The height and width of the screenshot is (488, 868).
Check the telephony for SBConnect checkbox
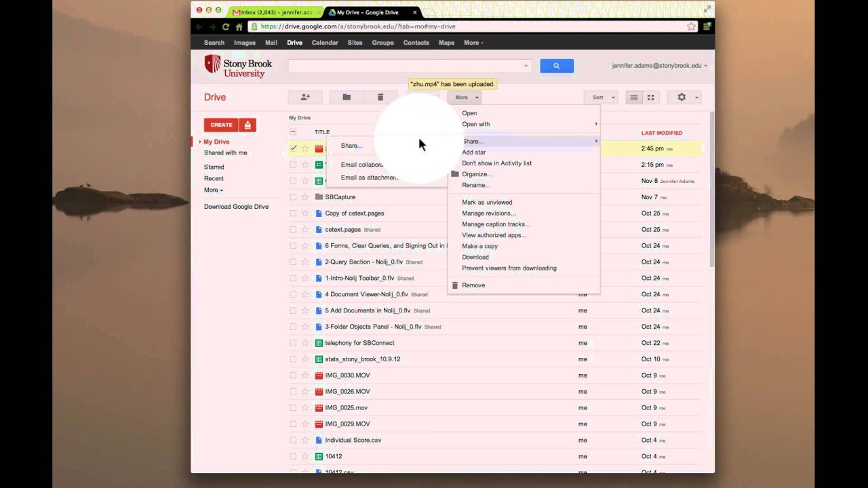point(293,343)
